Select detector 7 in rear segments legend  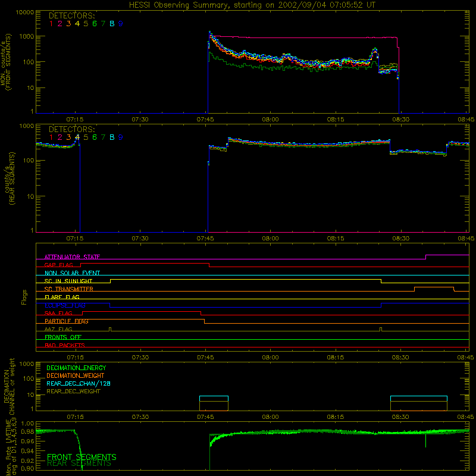[x=103, y=137]
